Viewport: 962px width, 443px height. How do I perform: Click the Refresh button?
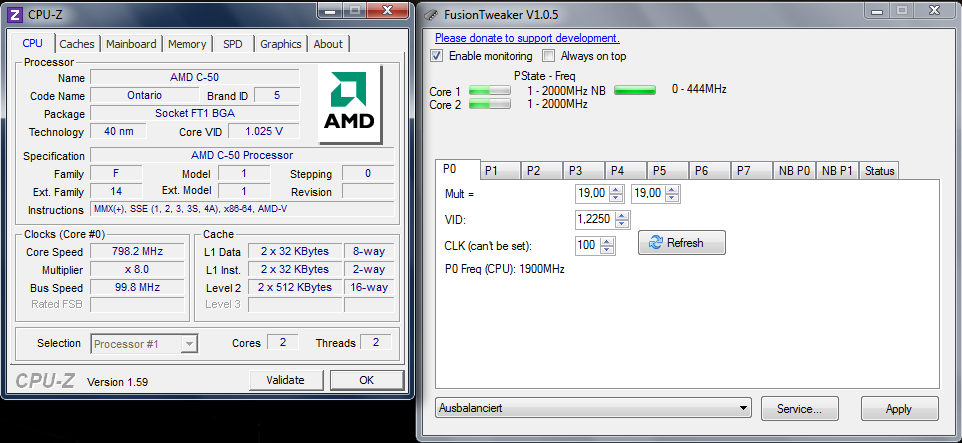[x=682, y=242]
